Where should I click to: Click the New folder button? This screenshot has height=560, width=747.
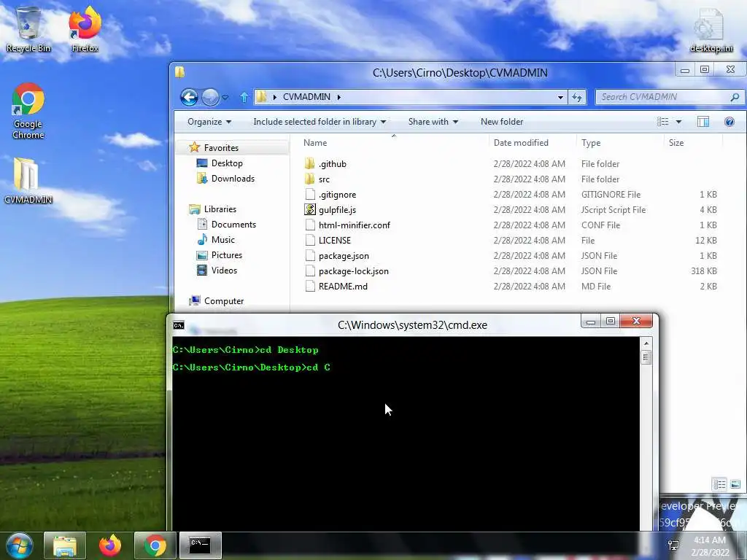click(502, 122)
